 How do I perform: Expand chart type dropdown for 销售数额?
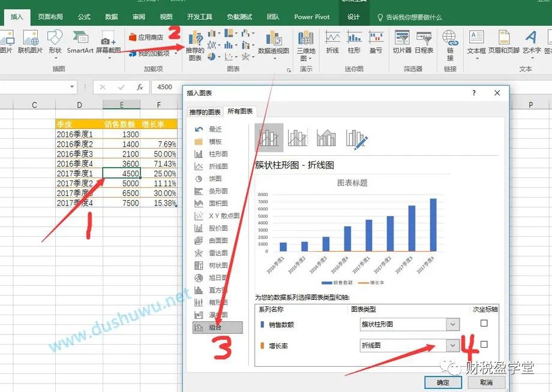tap(453, 324)
